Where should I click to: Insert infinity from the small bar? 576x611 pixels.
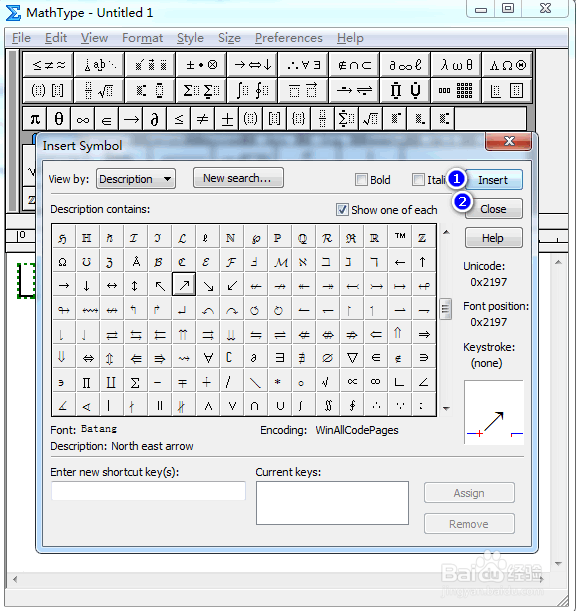[x=83, y=118]
